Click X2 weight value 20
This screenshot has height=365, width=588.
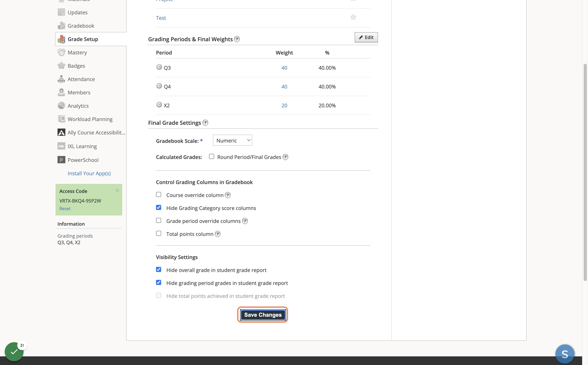(x=284, y=106)
